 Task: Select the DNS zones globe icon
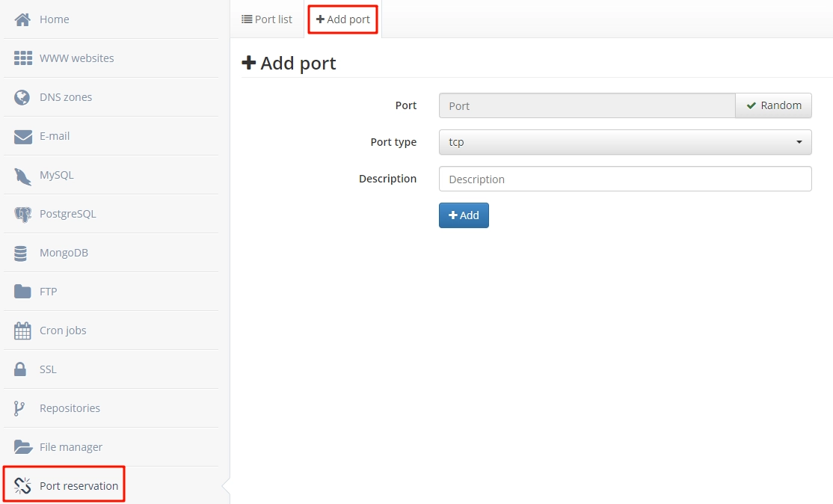22,97
